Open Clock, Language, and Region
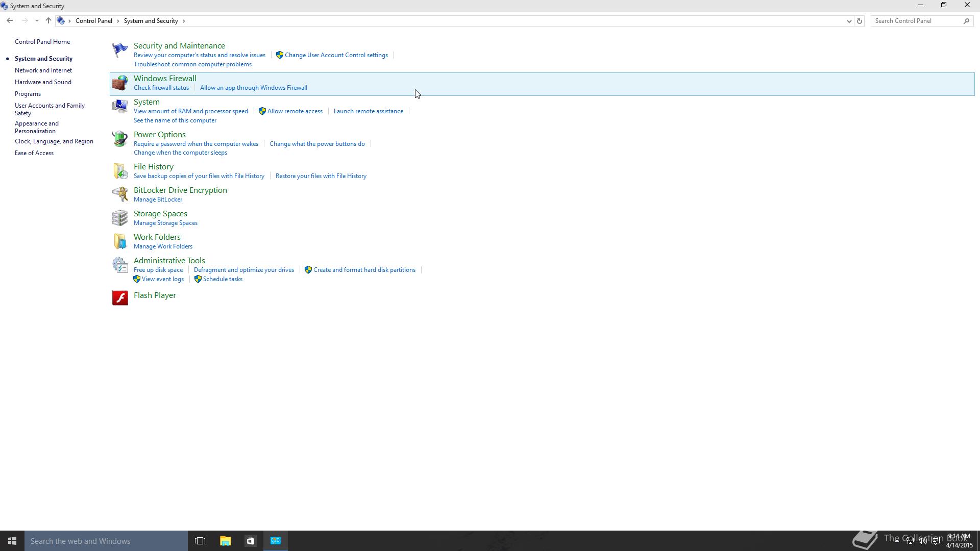 [54, 141]
